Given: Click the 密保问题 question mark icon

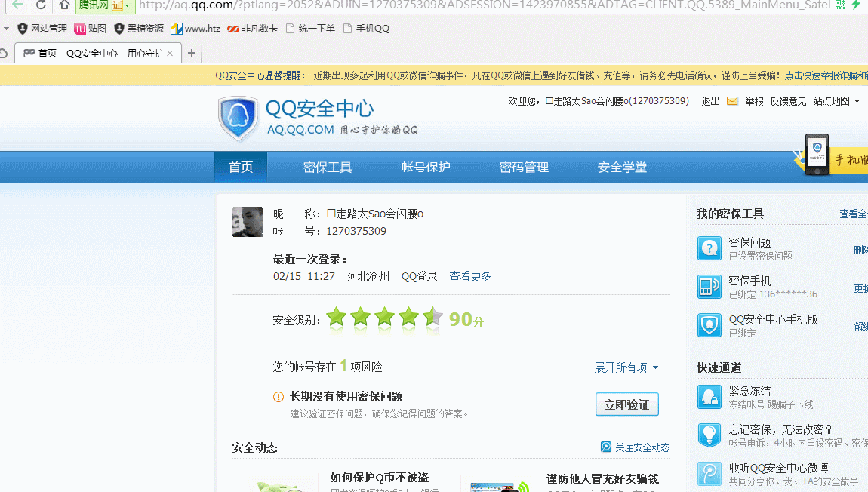Looking at the screenshot, I should 709,248.
